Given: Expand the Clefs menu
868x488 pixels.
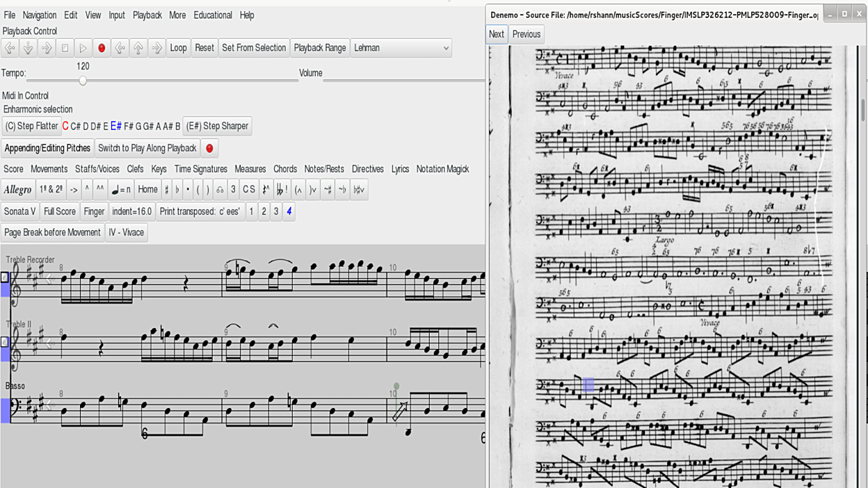Looking at the screenshot, I should pos(135,169).
